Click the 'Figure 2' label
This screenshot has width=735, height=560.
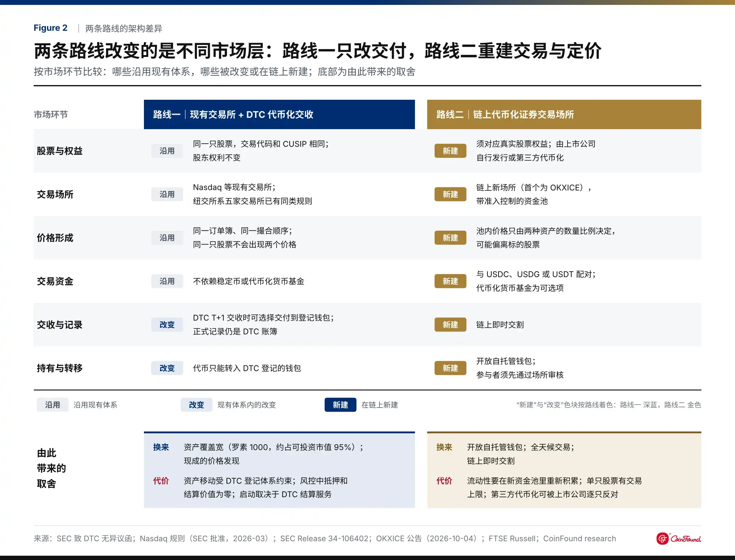[x=51, y=28]
